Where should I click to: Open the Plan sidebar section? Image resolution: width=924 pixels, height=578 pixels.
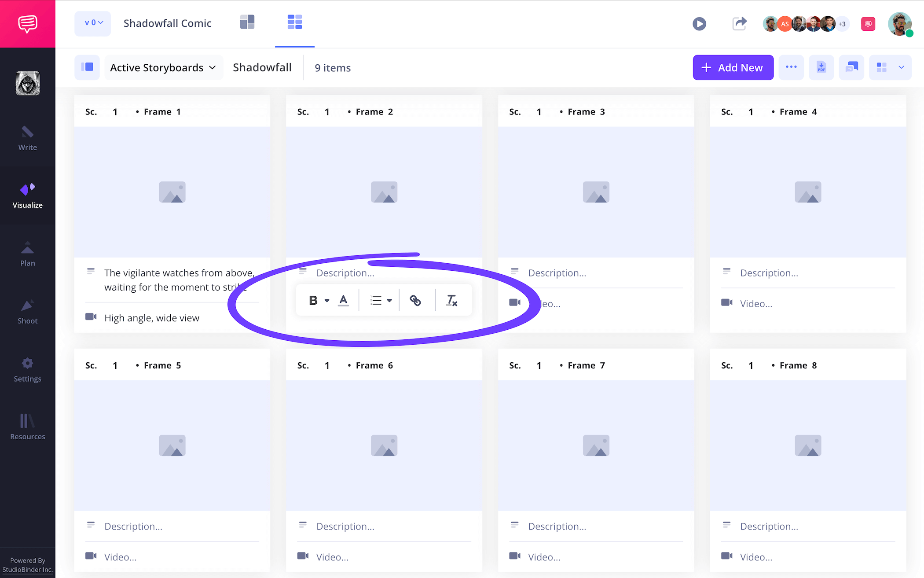27,254
